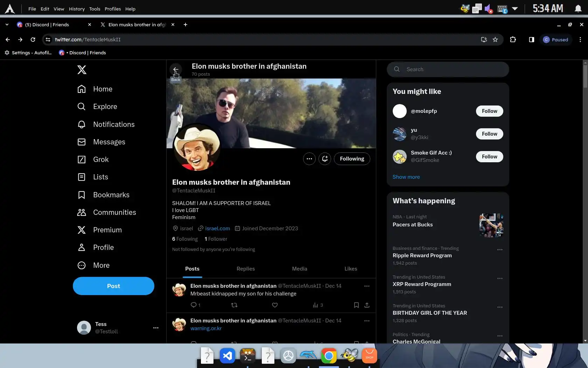Viewport: 588px width, 368px height.
Task: Open the profile banner image
Action: click(x=271, y=113)
